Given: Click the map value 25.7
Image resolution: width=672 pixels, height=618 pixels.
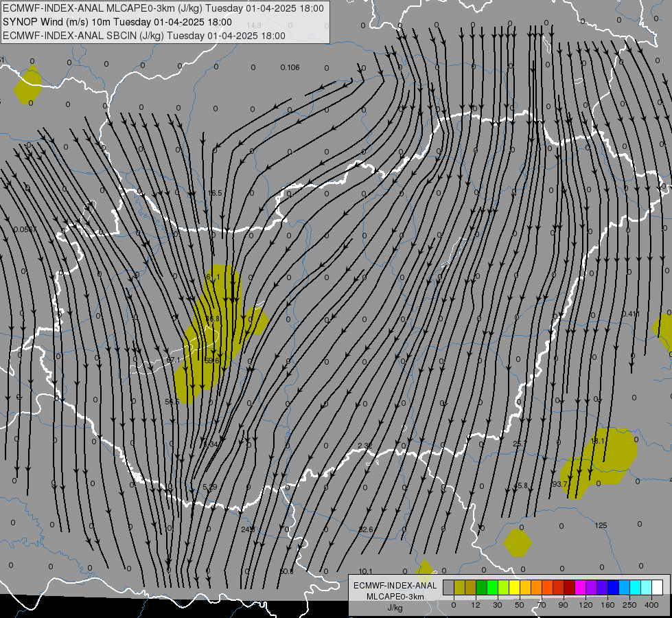Looking at the screenshot, I should (x=520, y=444).
